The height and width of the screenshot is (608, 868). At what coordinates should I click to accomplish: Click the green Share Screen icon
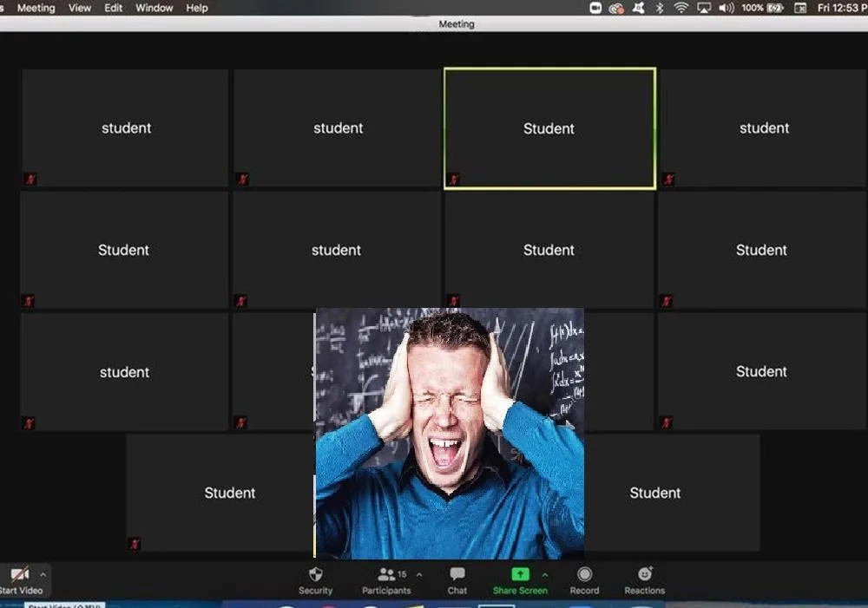pos(520,574)
